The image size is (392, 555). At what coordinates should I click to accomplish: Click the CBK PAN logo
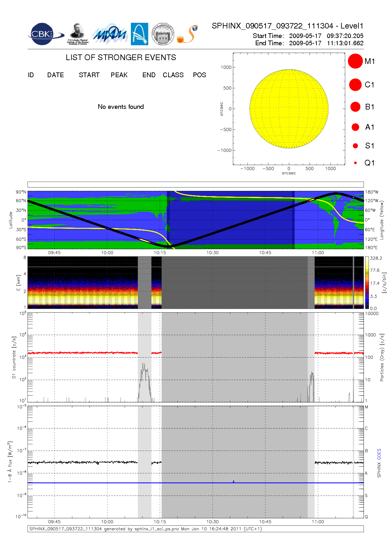pos(44,34)
